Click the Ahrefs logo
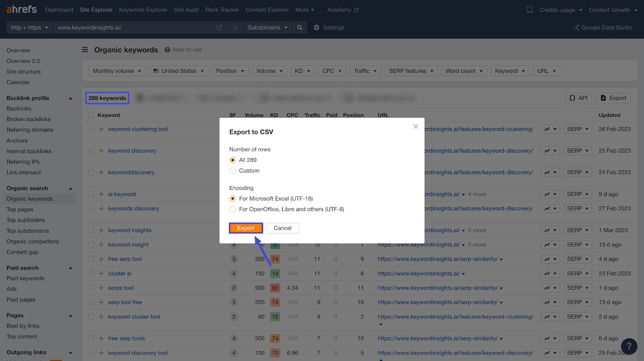The width and height of the screenshot is (644, 361). point(22,9)
